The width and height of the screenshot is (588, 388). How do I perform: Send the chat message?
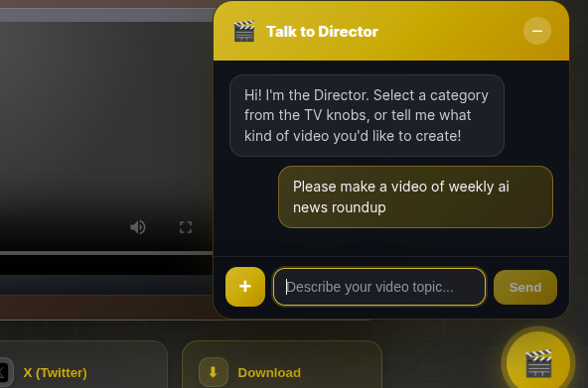525,287
